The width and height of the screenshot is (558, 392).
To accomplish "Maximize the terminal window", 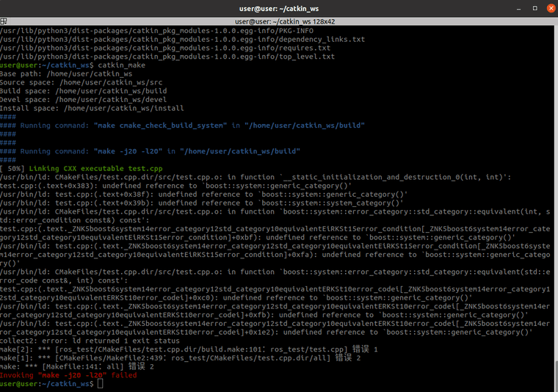I will tap(535, 8).
